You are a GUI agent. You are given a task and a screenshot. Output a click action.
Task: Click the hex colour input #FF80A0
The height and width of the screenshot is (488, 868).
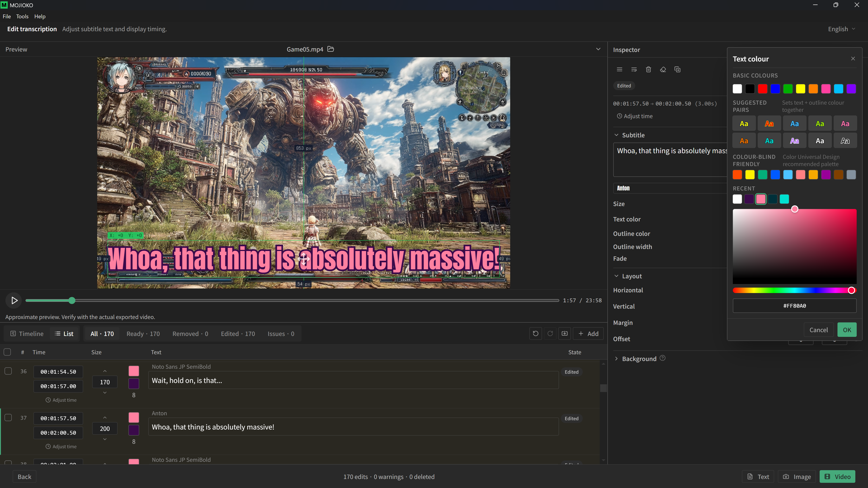(x=794, y=306)
